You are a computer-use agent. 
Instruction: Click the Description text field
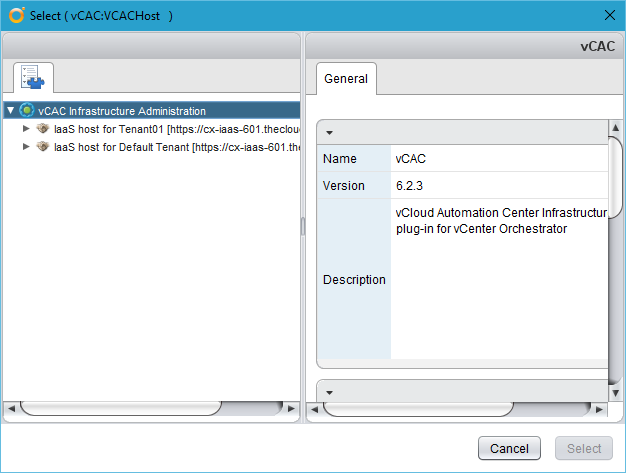[500, 279]
